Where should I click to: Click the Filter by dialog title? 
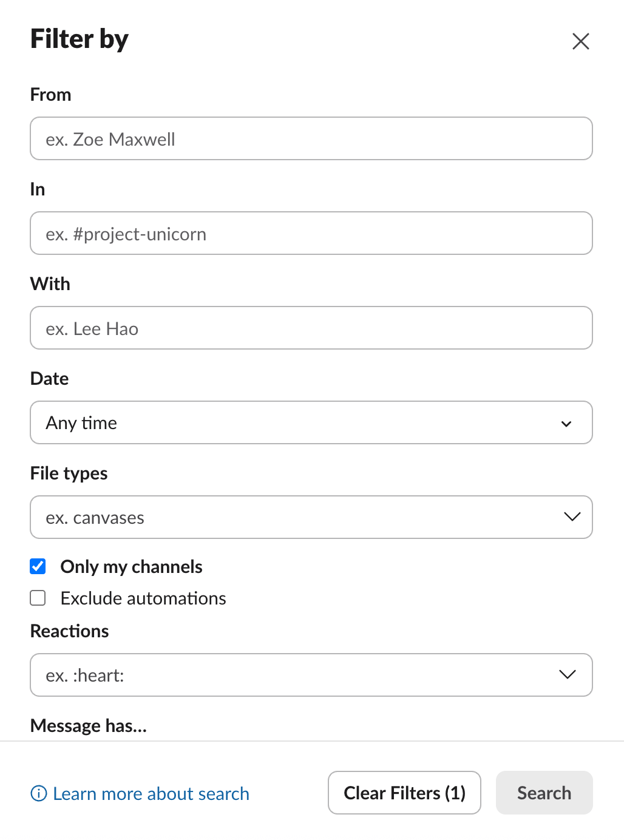pyautogui.click(x=80, y=39)
